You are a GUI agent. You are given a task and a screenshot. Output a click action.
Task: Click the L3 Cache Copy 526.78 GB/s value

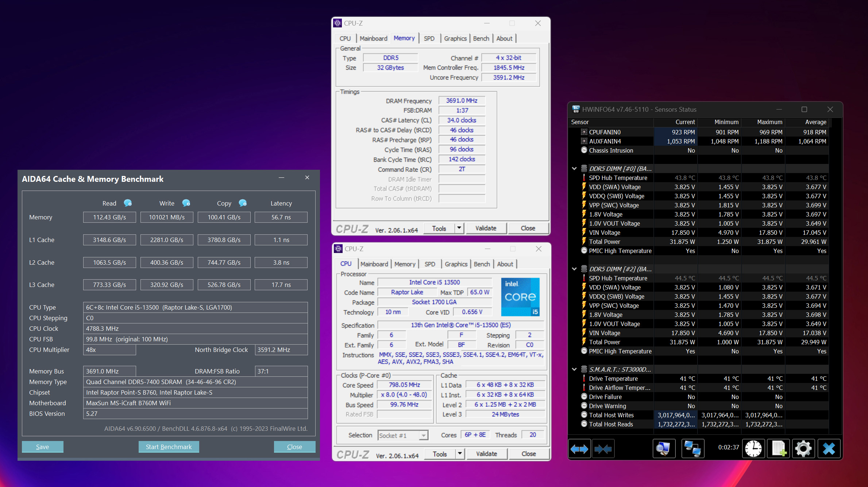[x=224, y=285]
